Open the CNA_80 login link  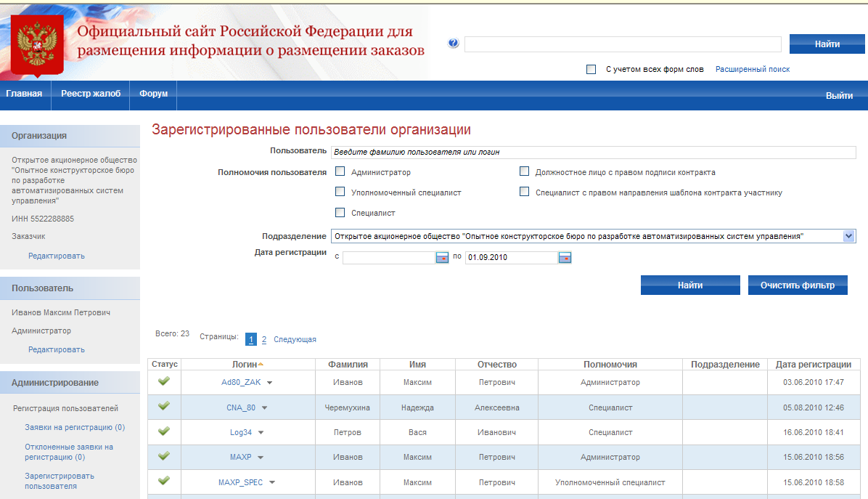pyautogui.click(x=241, y=407)
